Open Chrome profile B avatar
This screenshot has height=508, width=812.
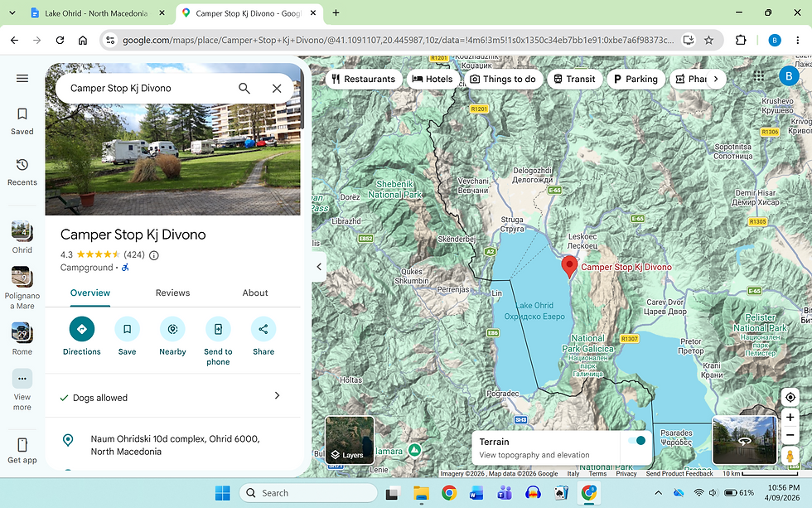(x=774, y=40)
